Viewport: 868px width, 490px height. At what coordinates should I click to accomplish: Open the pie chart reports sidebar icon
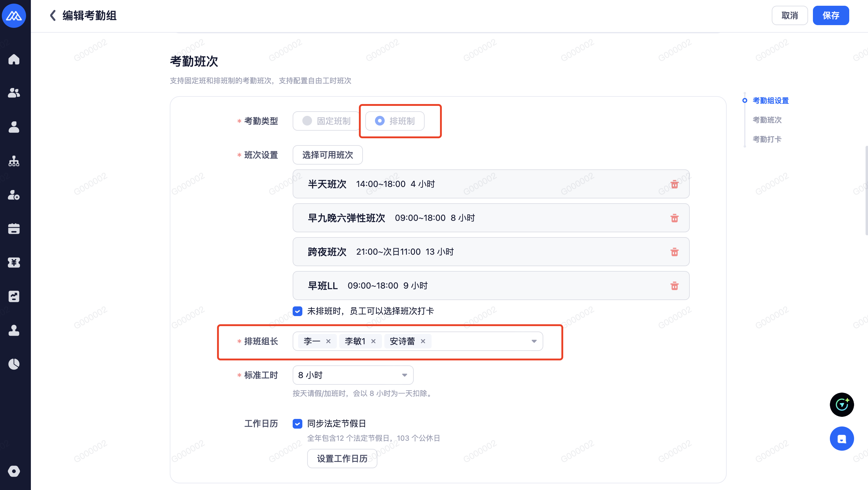point(14,364)
